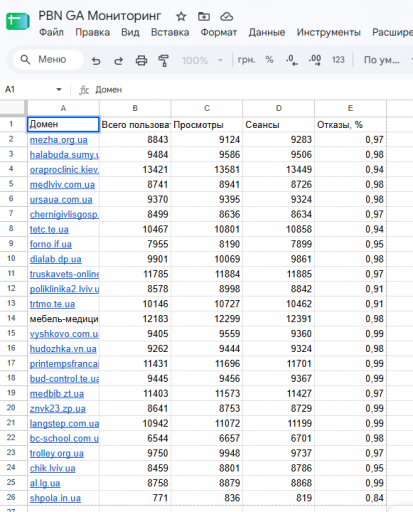This screenshot has height=512, width=413.
Task: Follow the shpola.in.ua link
Action: coord(55,498)
